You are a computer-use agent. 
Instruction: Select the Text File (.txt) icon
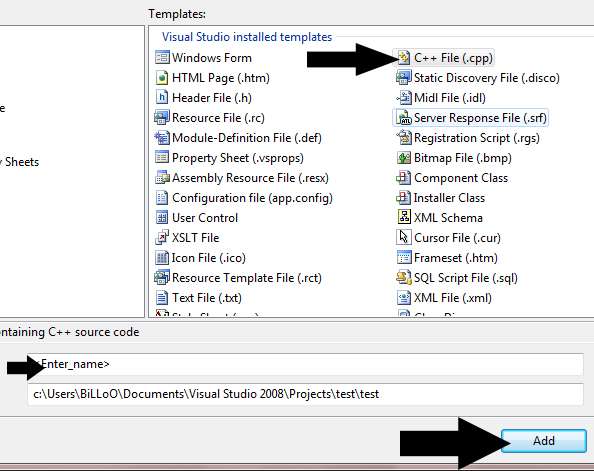(162, 298)
